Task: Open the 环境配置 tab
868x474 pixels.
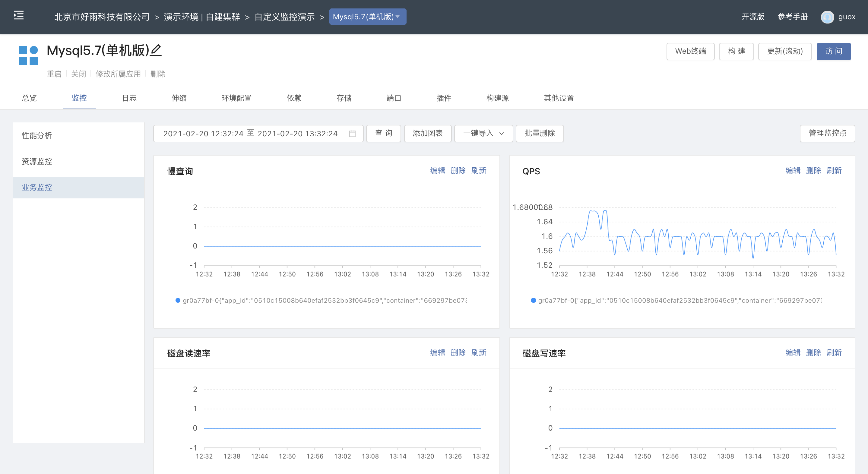Action: coord(236,98)
